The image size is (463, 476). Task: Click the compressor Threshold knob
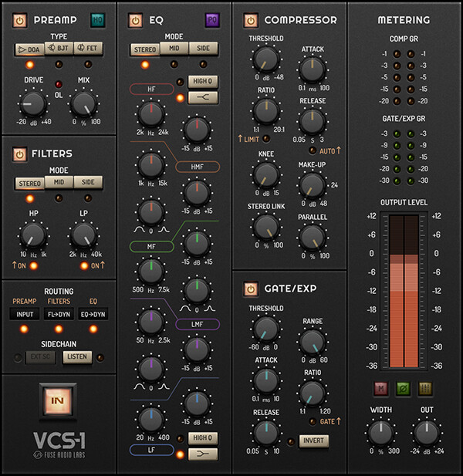(x=265, y=59)
